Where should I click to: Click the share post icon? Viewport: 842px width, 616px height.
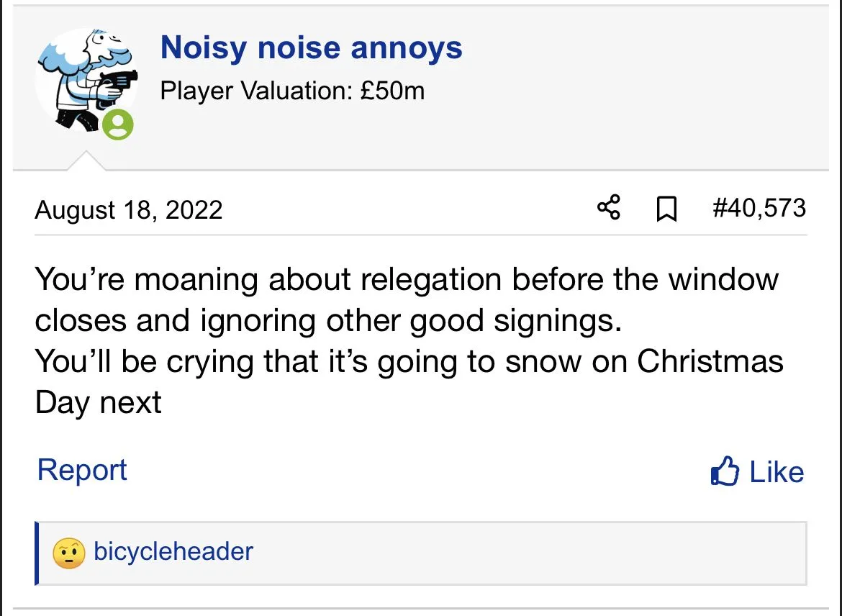pyautogui.click(x=609, y=209)
